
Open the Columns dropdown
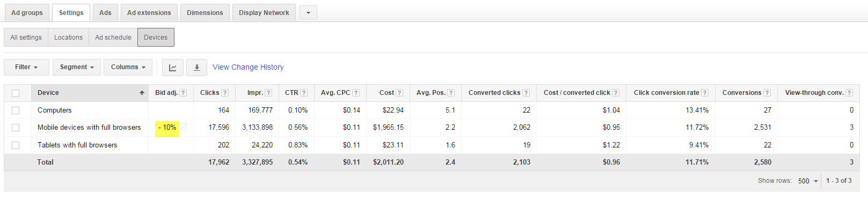[128, 68]
